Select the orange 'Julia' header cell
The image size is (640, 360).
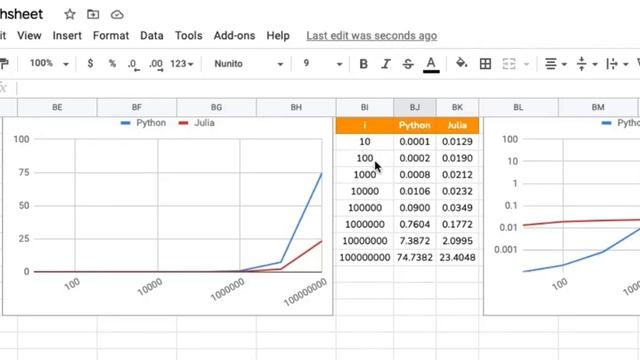(457, 125)
